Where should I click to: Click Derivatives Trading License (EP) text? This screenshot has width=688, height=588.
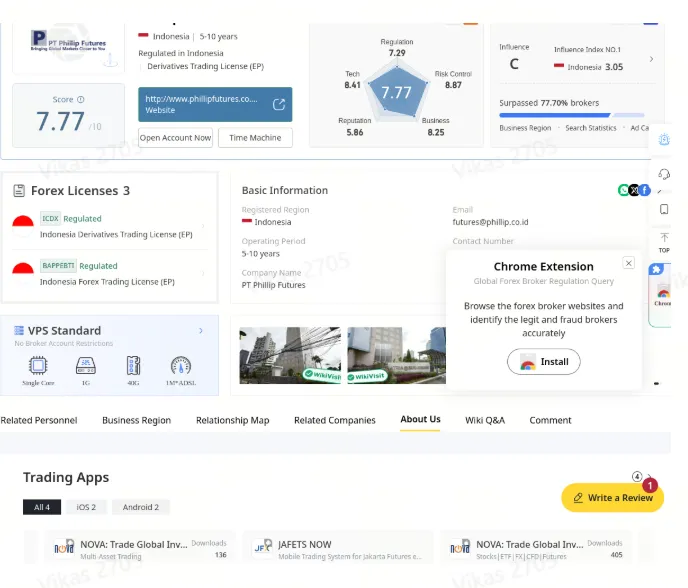(205, 66)
